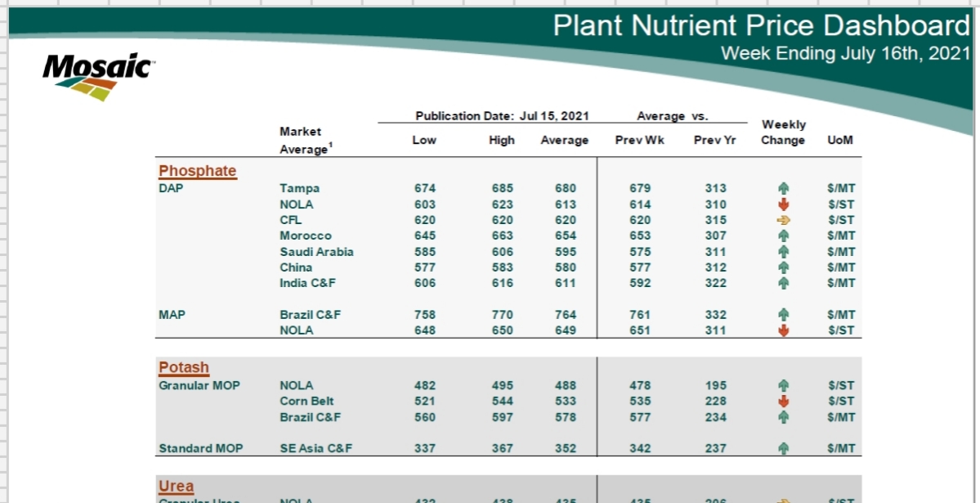Click the Granular MOP product label
The image size is (980, 503).
tap(199, 386)
